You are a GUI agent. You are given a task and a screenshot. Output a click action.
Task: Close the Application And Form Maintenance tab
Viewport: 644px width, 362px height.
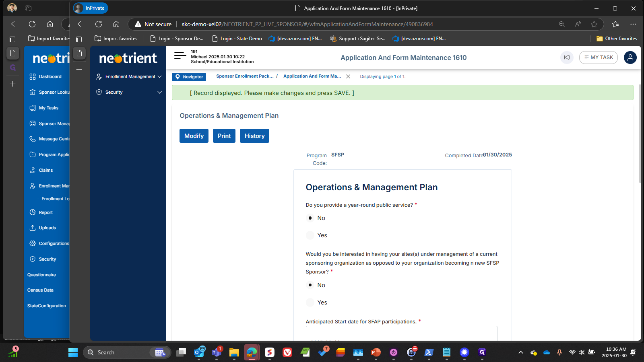tap(348, 76)
